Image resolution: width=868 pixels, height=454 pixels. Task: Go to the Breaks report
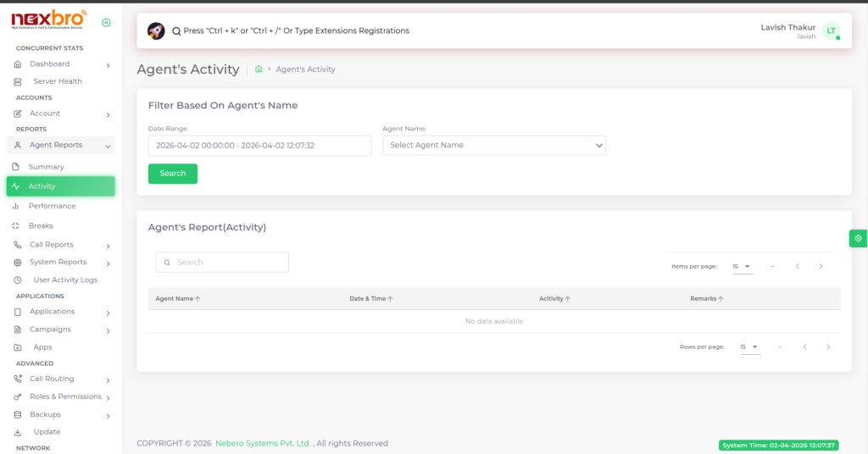click(x=41, y=226)
